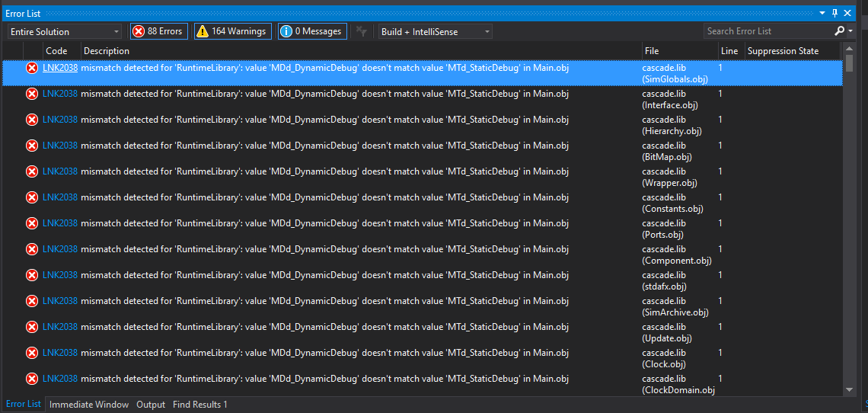Sort by the Suppression State column header

[783, 51]
